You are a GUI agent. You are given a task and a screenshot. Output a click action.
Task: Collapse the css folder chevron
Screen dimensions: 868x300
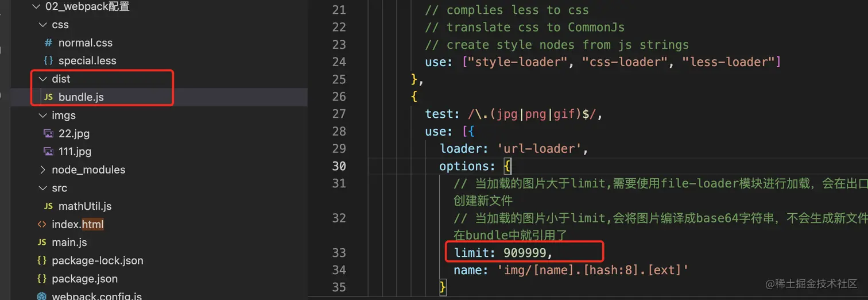pos(42,25)
